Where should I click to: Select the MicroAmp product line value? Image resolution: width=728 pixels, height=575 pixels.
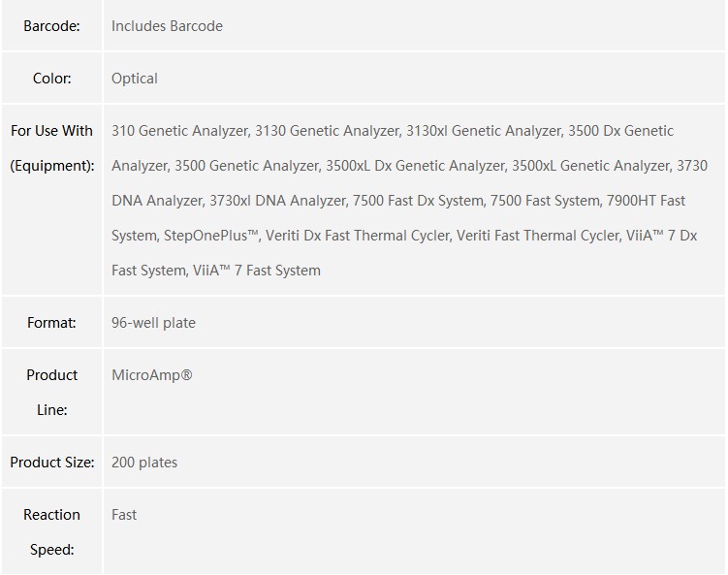pos(152,375)
